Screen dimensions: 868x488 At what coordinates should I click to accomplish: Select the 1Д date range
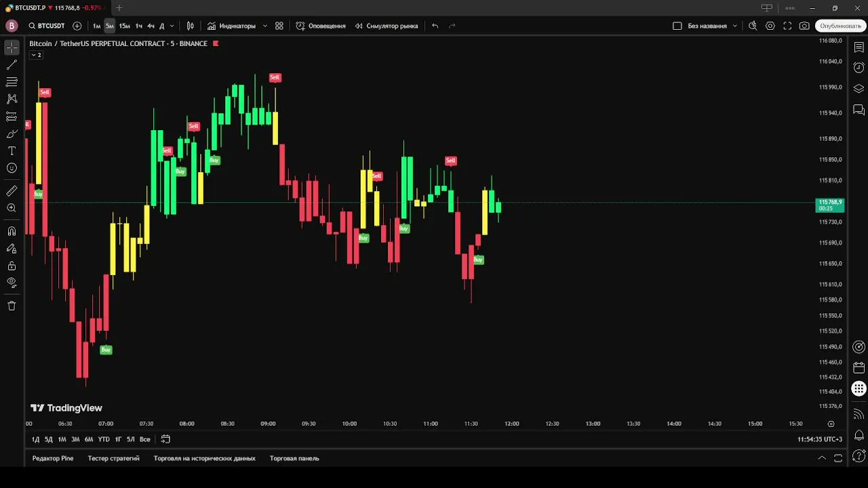coord(35,439)
